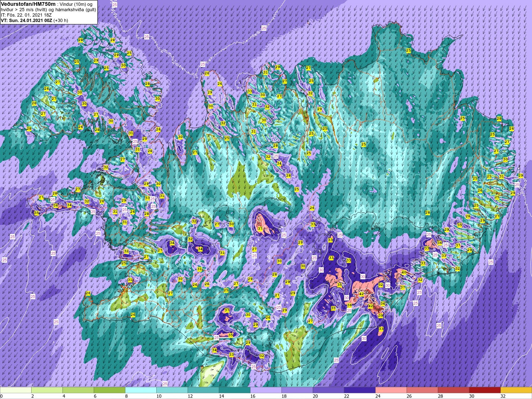Click the 'VT: Sun. 24.01.2021 00Z (+30 h)' line

tap(34, 20)
